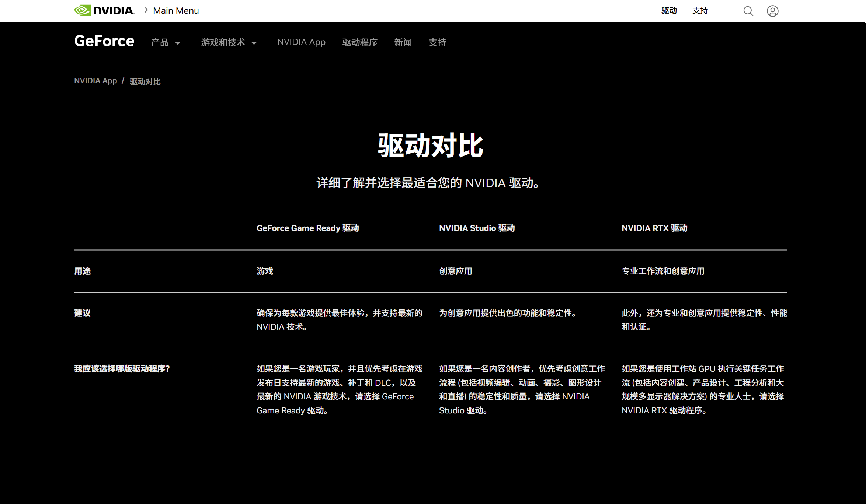
Task: Click the 用途 row label
Action: click(83, 272)
